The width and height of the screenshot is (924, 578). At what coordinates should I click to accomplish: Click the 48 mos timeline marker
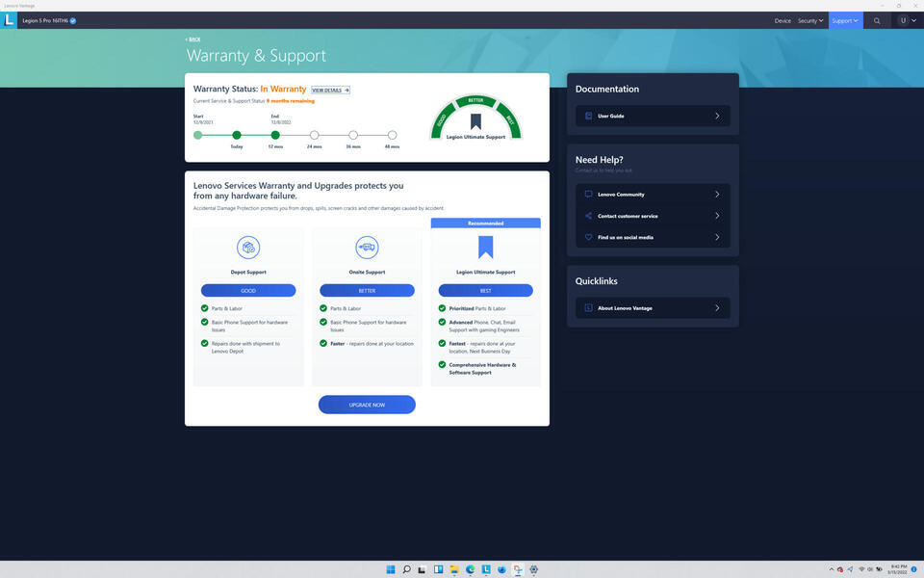[392, 135]
